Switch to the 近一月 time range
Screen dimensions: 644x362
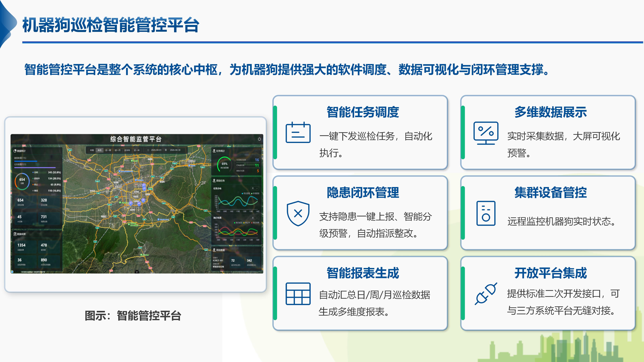(118, 150)
